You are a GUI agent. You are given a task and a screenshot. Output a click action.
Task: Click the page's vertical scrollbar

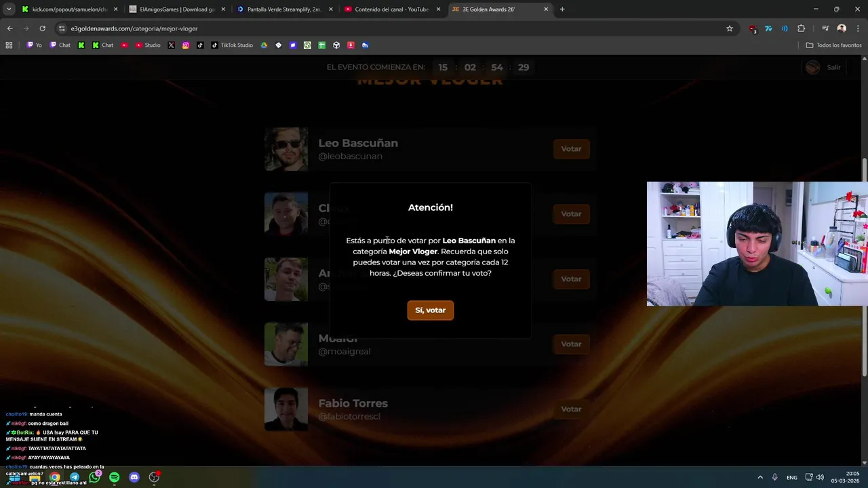[865, 268]
